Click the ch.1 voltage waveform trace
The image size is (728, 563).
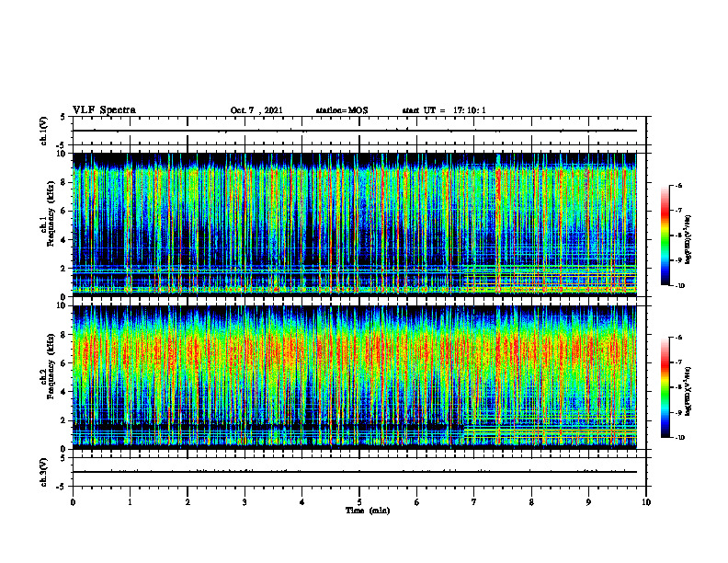355,131
